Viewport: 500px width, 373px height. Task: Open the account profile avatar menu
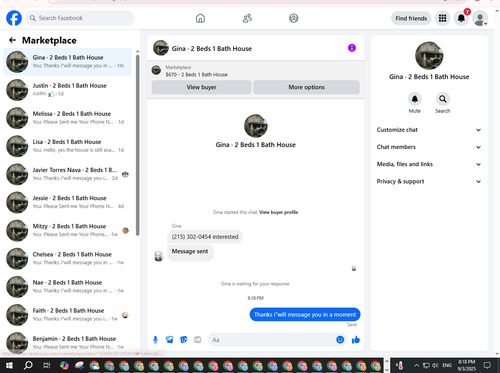(x=480, y=18)
